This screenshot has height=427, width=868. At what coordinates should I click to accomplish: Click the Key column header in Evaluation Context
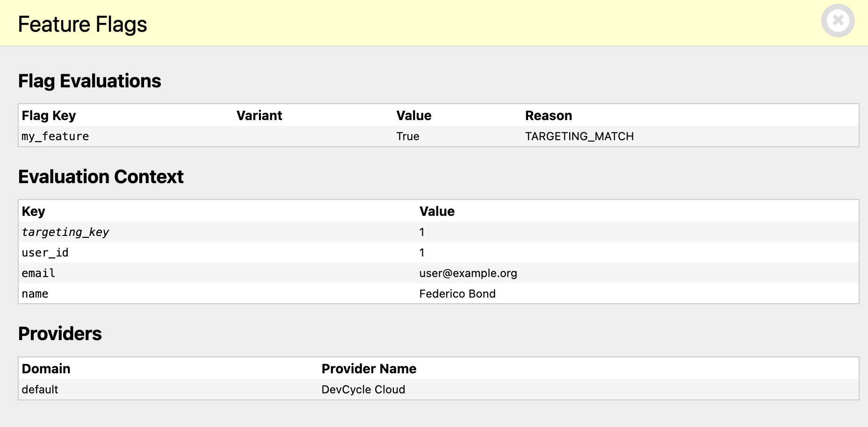33,211
